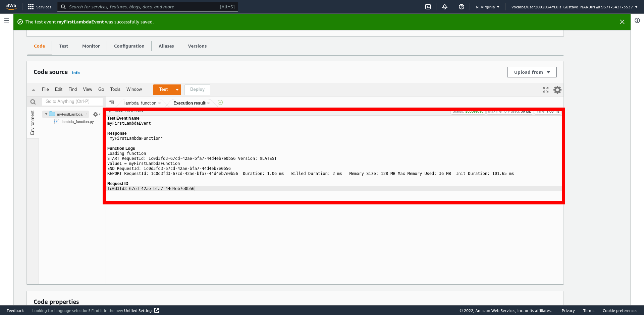Image resolution: width=644 pixels, height=315 pixels.
Task: Expand the Test button dropdown arrow
Action: [177, 89]
